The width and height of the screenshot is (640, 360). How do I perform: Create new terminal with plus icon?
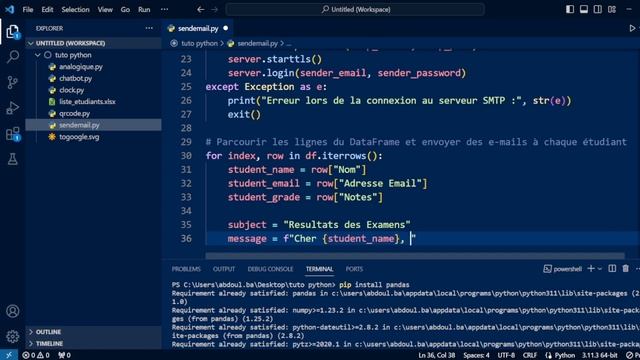[591, 269]
